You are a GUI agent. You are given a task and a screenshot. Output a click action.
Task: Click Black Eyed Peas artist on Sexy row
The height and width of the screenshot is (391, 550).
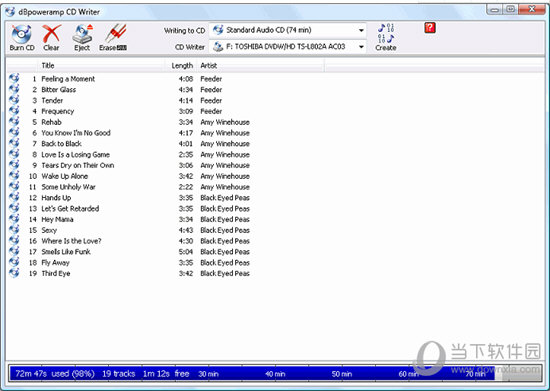pos(225,230)
